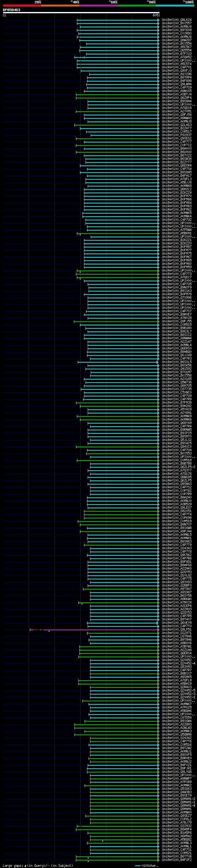Select label UniRef100_O22971
Image resolution: width=197 pixels, height=868 pixels.
click(x=177, y=633)
